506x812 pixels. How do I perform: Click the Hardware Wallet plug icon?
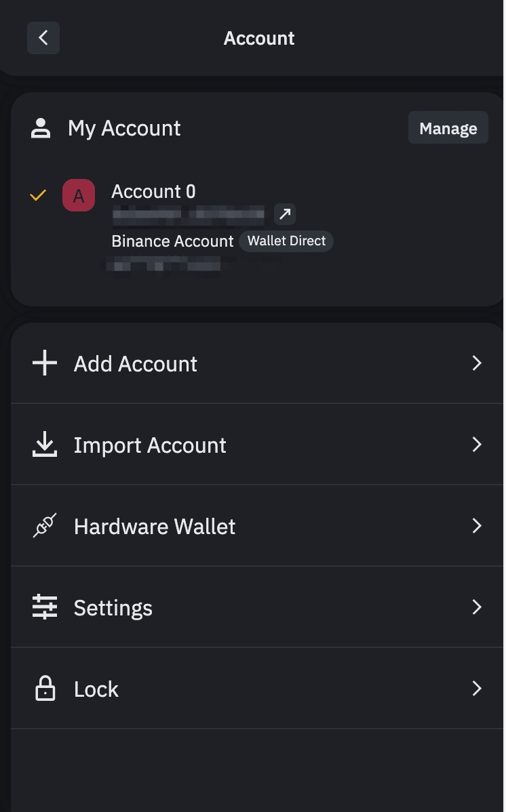pos(45,526)
